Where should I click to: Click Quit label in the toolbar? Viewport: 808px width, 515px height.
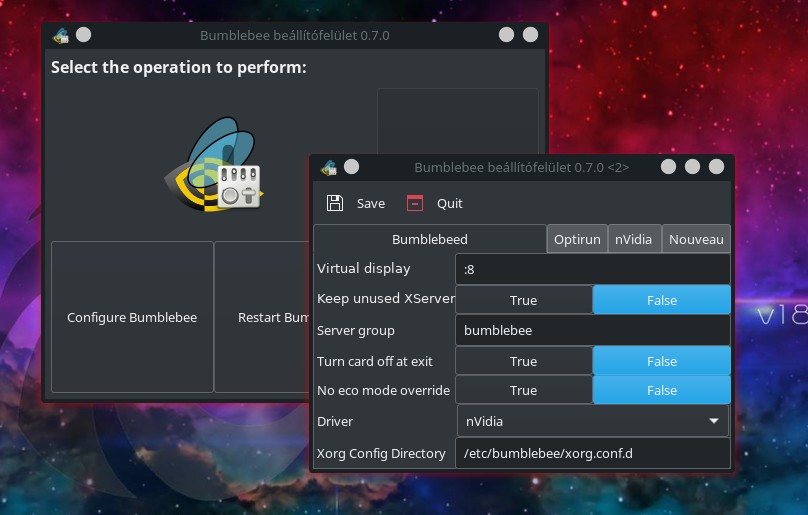coord(449,204)
